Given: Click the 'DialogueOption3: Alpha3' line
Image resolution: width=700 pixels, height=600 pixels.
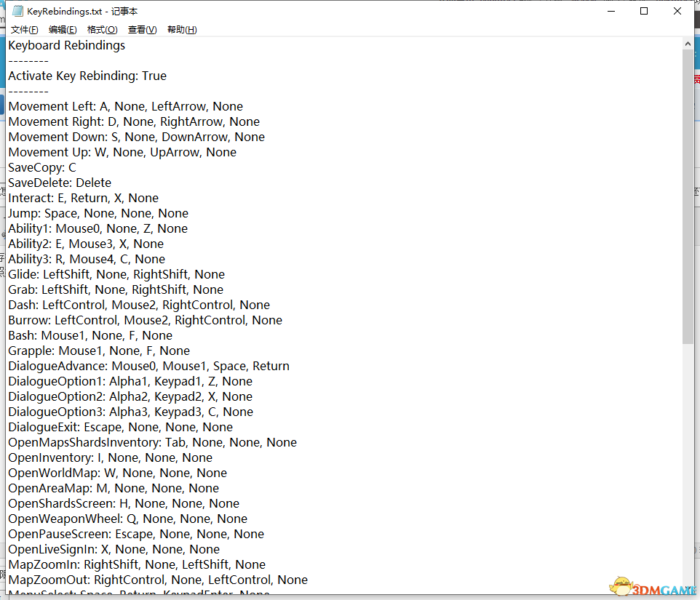Looking at the screenshot, I should coord(130,412).
